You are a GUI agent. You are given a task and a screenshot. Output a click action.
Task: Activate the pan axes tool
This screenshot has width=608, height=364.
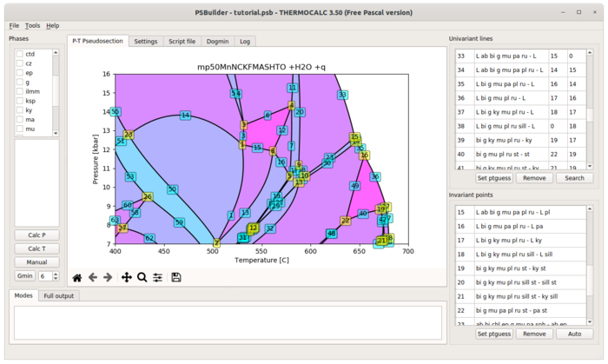click(127, 277)
